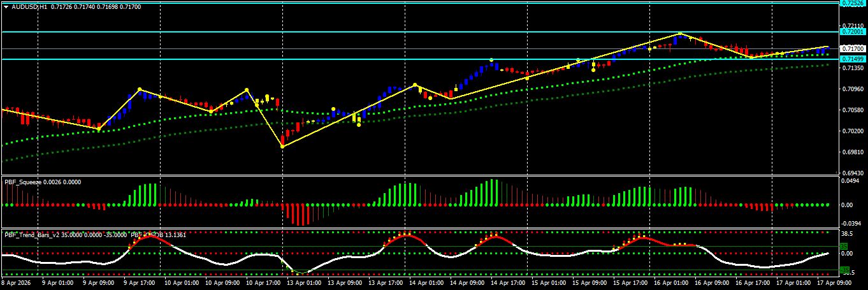Click the PBF_Squeeze indicator label

pos(23,182)
